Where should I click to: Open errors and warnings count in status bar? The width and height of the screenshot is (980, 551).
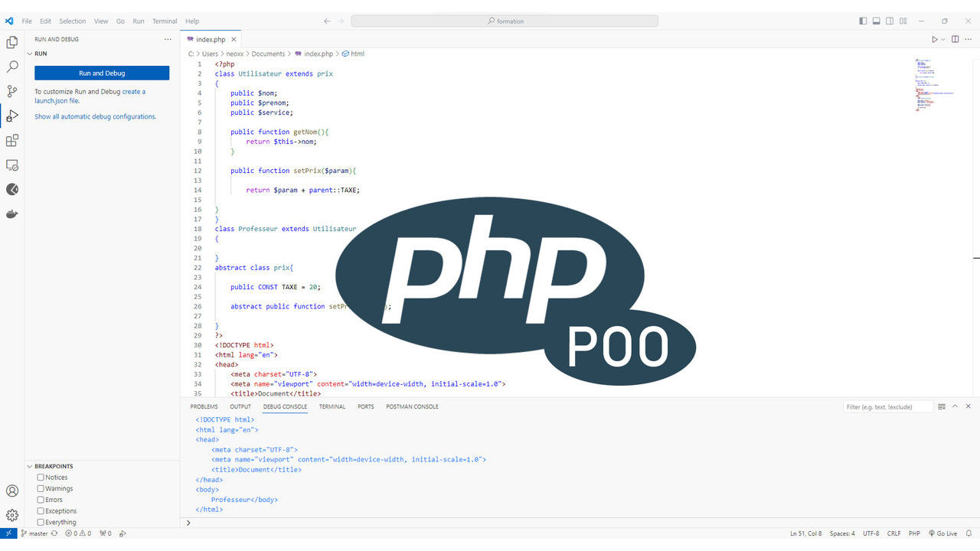tap(78, 533)
